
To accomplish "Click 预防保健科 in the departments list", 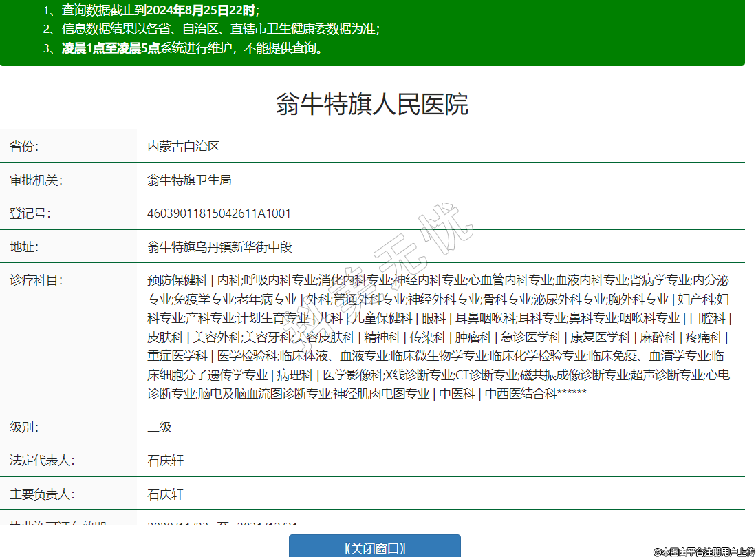I will (177, 280).
